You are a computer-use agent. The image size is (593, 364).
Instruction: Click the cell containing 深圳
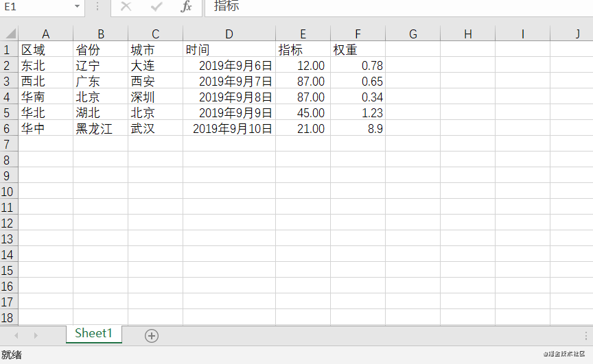tap(155, 97)
